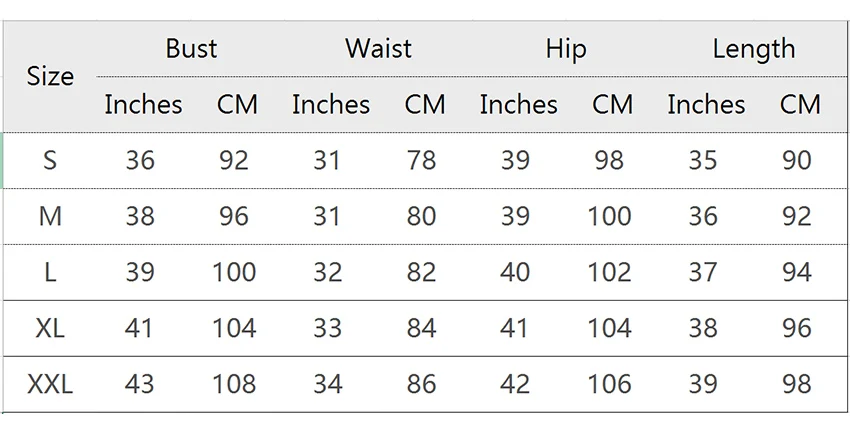The image size is (850, 427).
Task: Click waist CM value 80 for M
Action: click(x=421, y=217)
